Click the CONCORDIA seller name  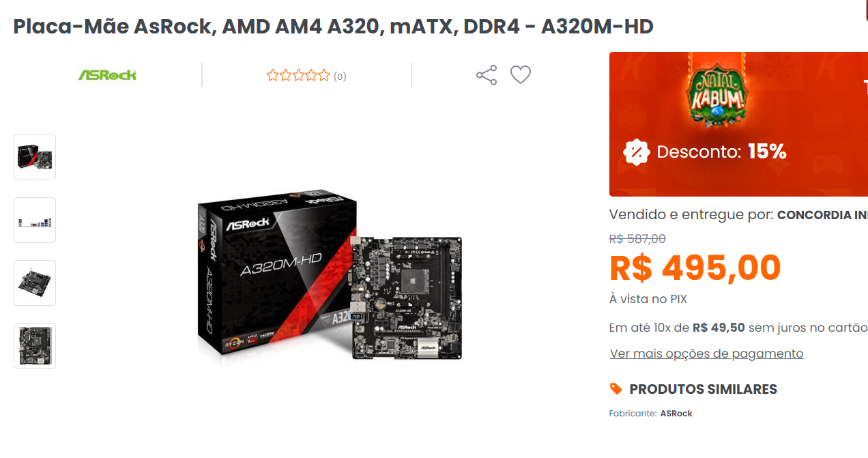click(x=822, y=215)
